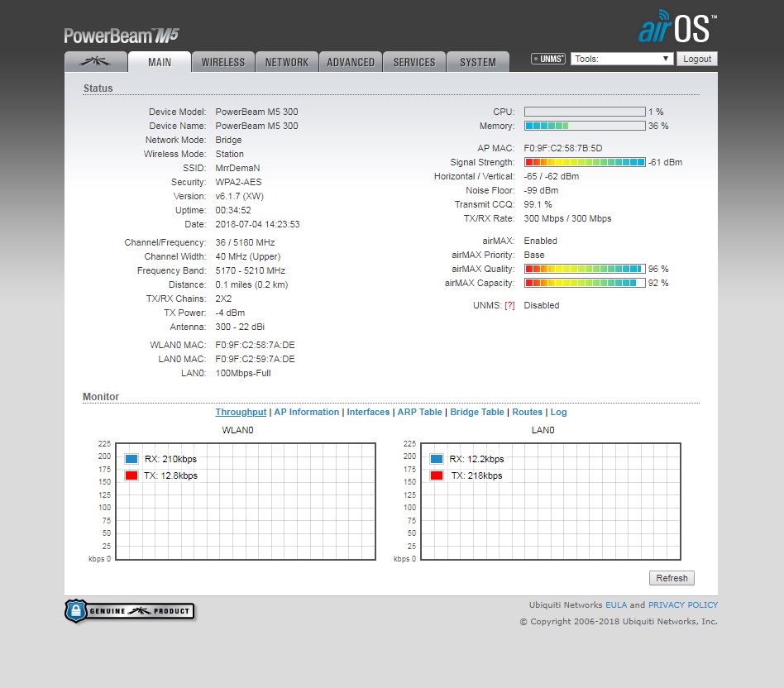Open the SERVICES tab
This screenshot has height=688, width=784.
[x=414, y=62]
